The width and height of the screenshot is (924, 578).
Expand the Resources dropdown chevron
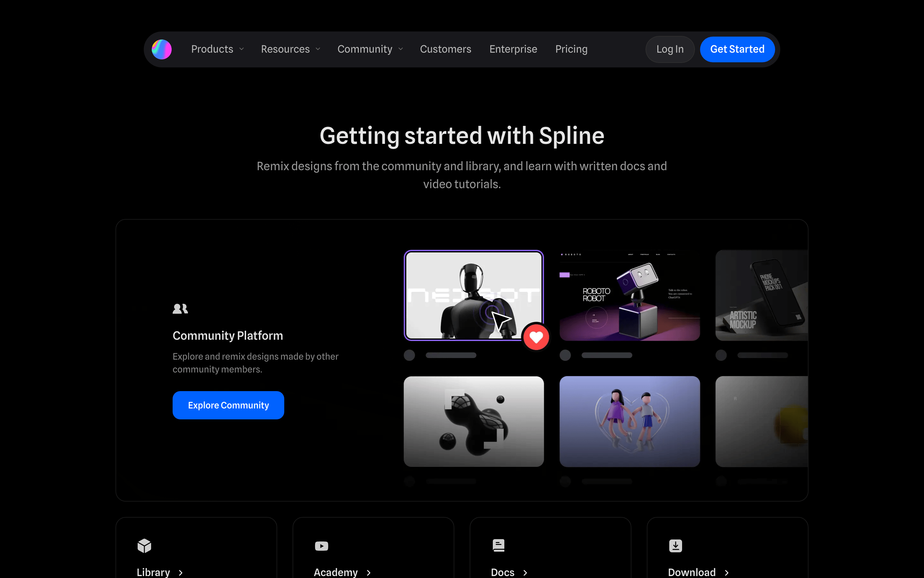pos(318,49)
